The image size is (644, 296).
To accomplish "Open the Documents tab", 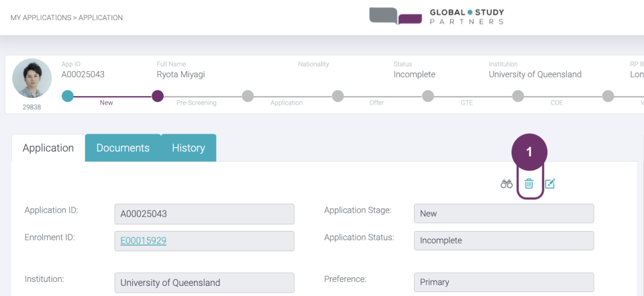I will click(x=123, y=148).
